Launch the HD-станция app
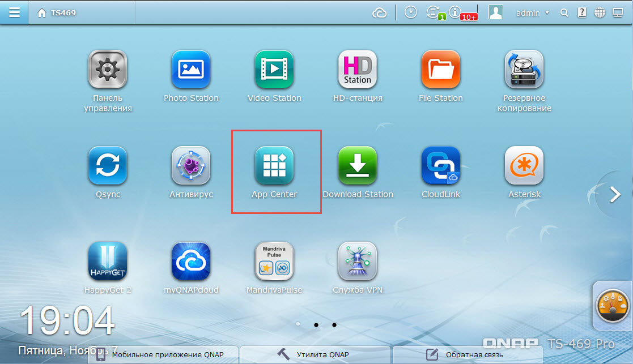The height and width of the screenshot is (364, 633). pyautogui.click(x=357, y=69)
